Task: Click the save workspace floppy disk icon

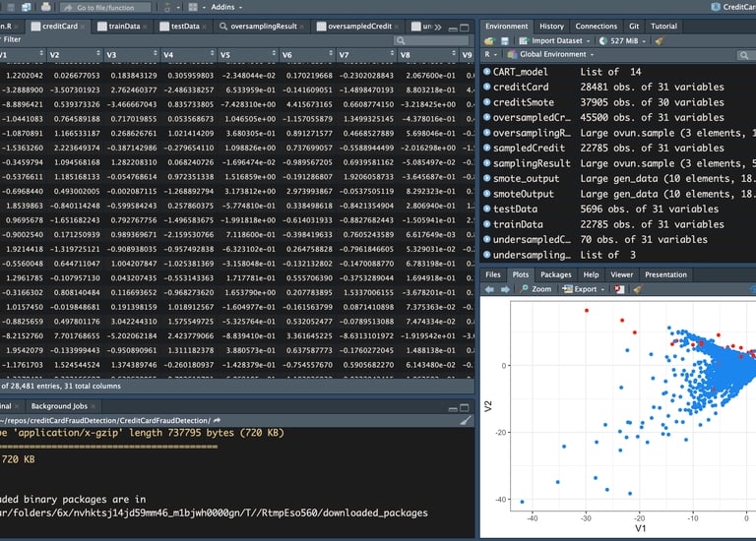Action: (x=506, y=41)
